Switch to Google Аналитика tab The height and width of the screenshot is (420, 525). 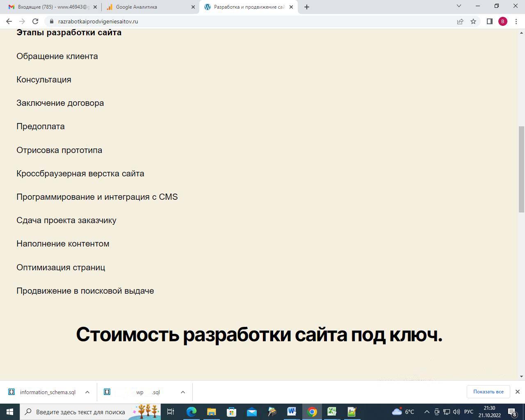[148, 7]
